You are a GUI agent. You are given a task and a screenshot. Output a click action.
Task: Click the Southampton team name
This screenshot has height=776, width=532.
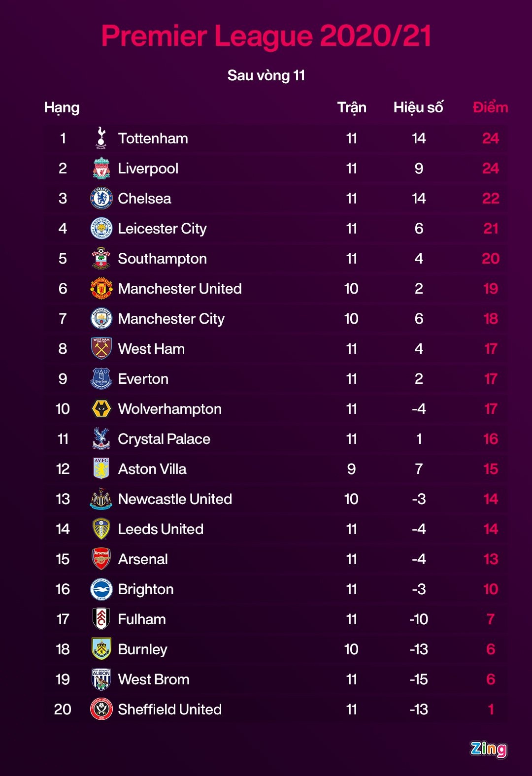[162, 259]
